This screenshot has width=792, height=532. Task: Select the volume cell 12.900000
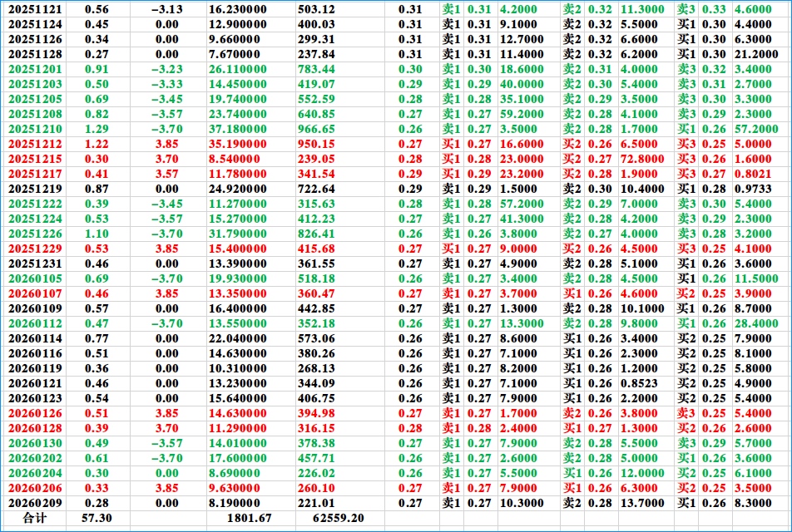237,24
